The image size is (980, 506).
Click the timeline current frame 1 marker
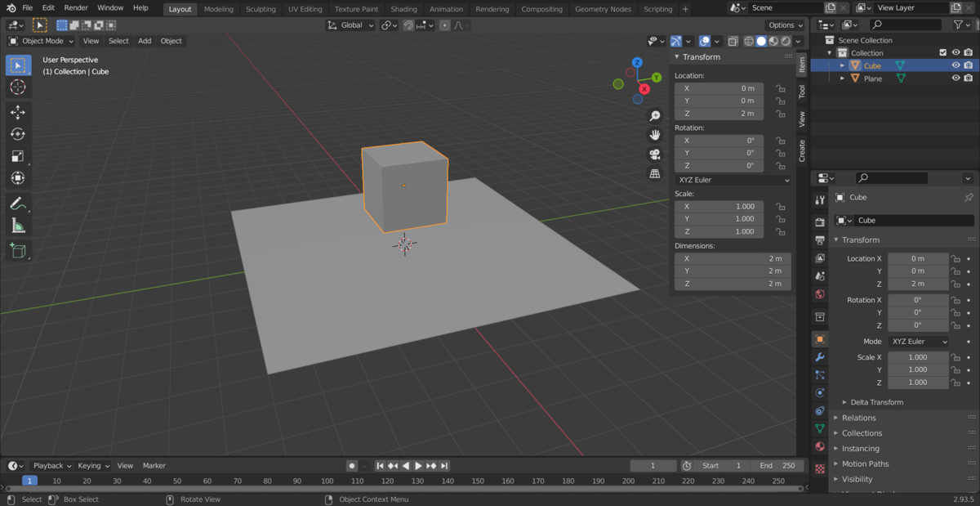pos(29,481)
